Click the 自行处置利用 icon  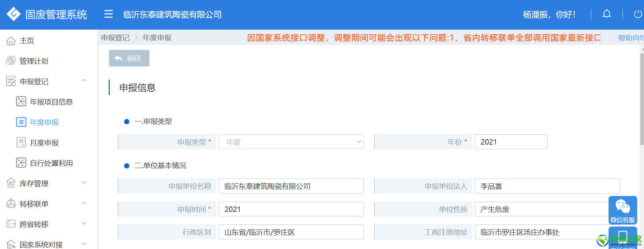(21, 163)
